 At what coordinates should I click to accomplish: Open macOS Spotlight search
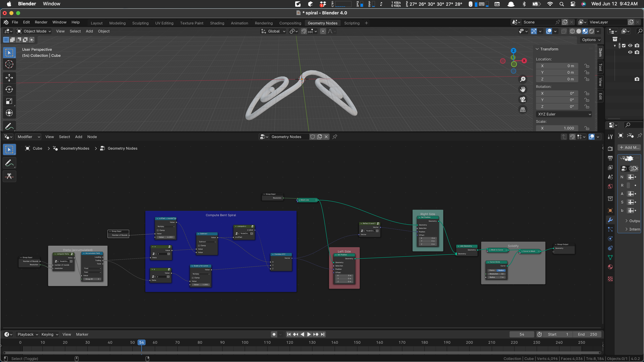coord(561,4)
